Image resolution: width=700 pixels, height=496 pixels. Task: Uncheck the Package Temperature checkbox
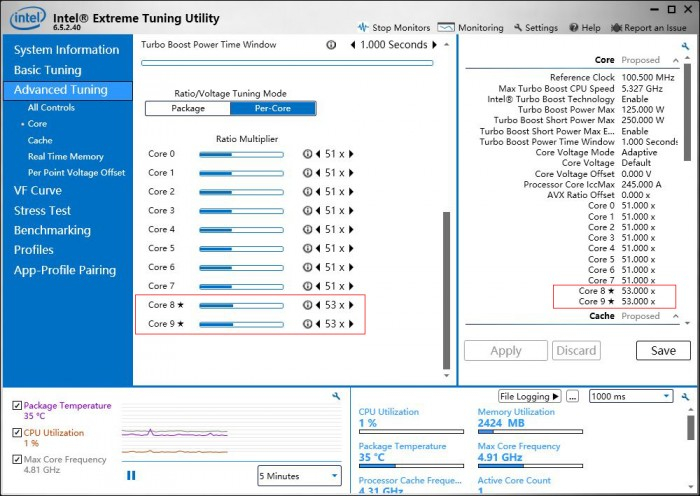tap(17, 406)
